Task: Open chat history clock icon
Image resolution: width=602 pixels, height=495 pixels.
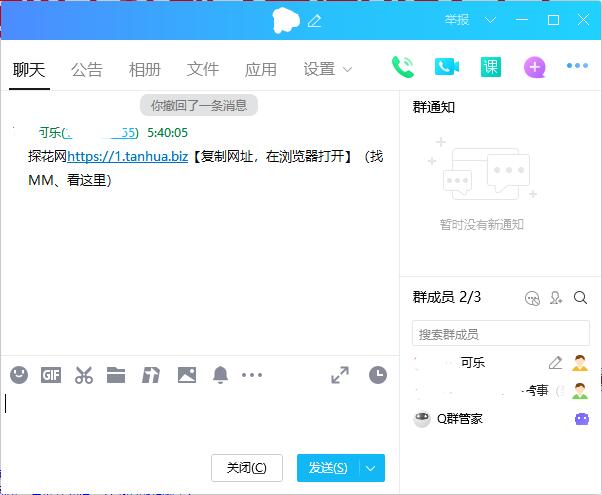Action: [x=377, y=375]
